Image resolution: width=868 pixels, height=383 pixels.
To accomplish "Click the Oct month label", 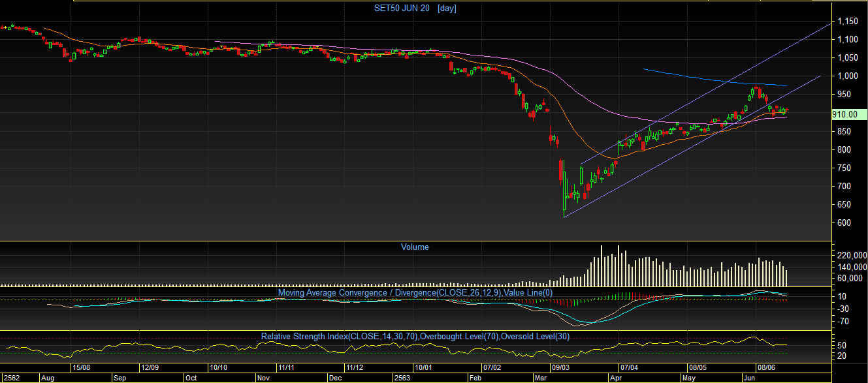I will coord(191,378).
